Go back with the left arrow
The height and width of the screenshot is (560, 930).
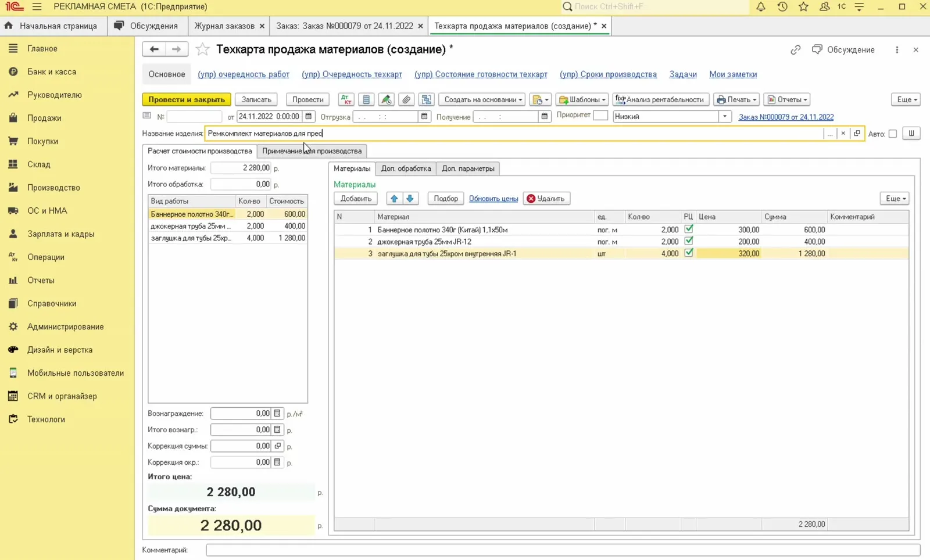[x=154, y=49]
